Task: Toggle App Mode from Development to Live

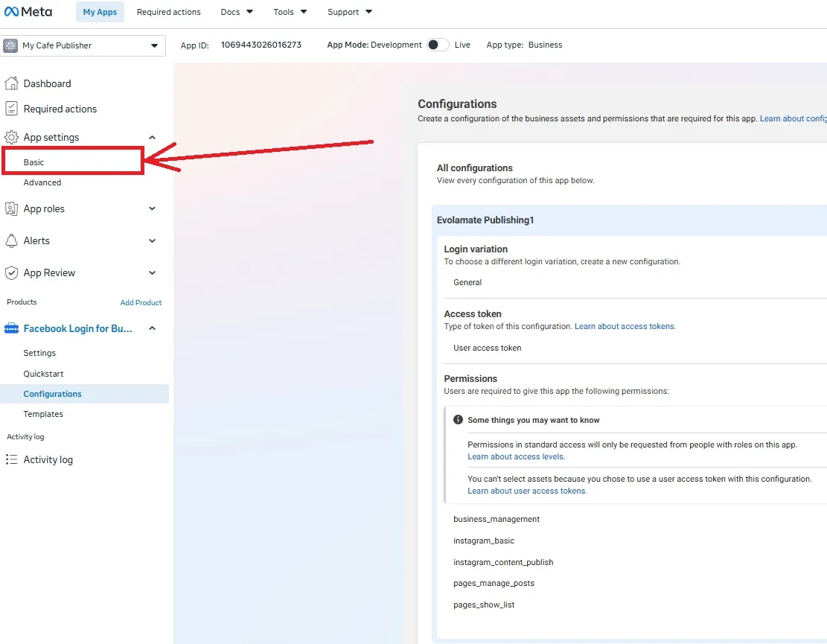Action: (438, 45)
